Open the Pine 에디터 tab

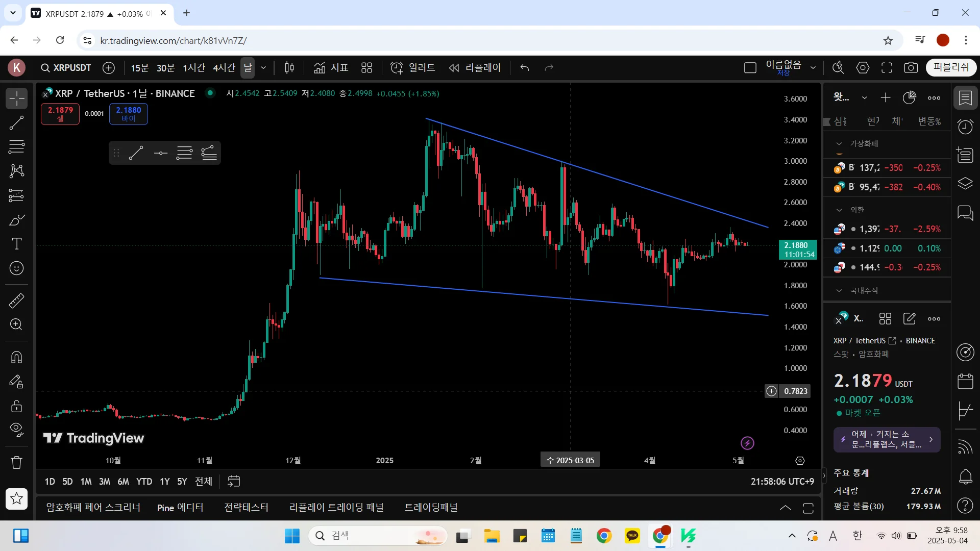pos(180,508)
